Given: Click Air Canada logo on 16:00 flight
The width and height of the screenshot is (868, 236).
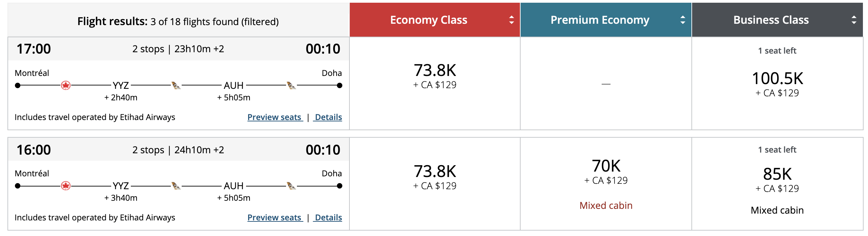Looking at the screenshot, I should point(66,186).
